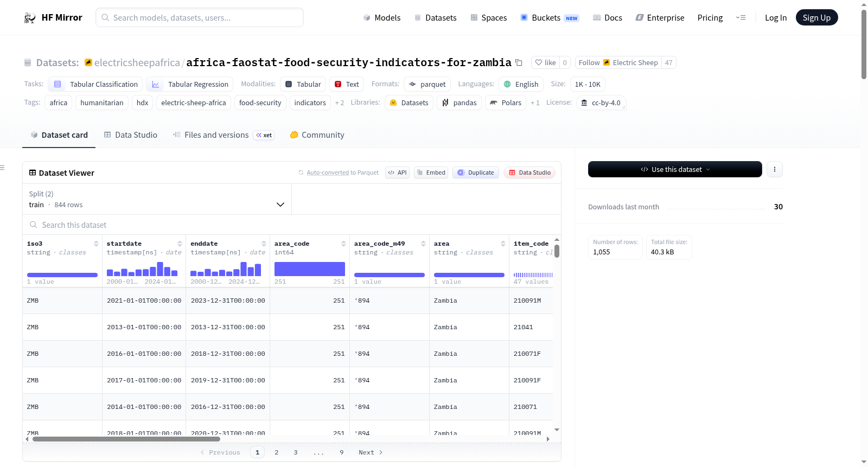The height and width of the screenshot is (467, 868).
Task: Select the food-security tag
Action: pos(260,103)
